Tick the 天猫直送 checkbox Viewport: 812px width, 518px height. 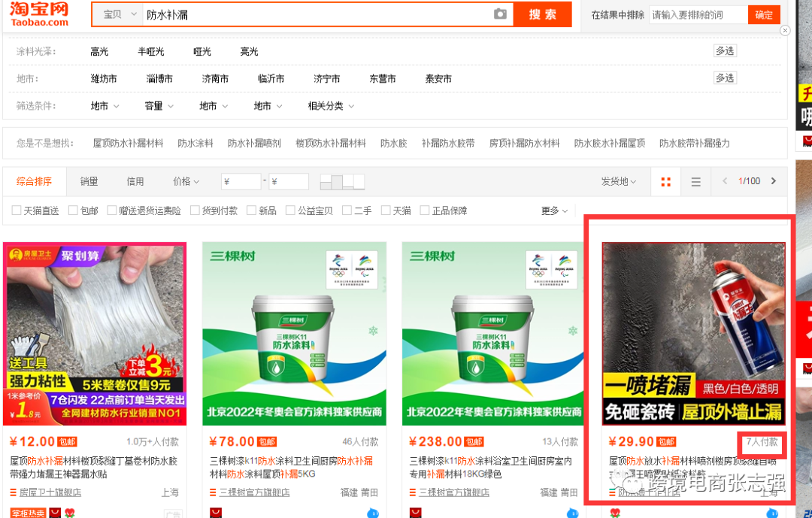click(x=17, y=211)
